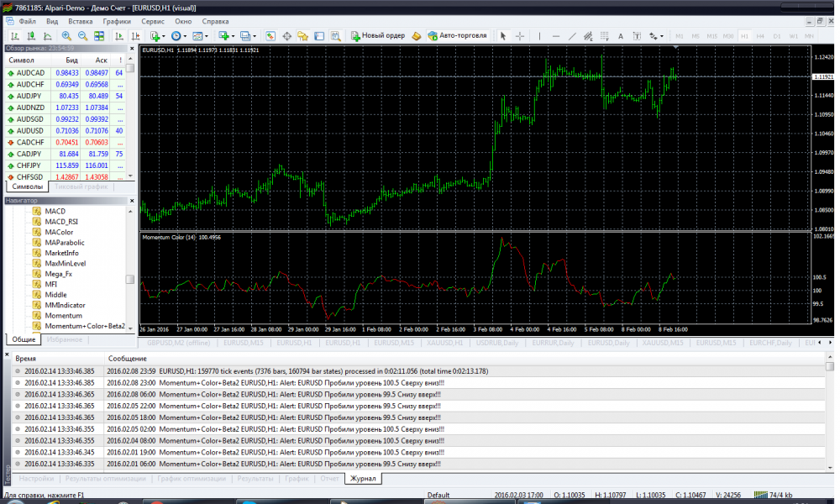Toggle the Data Window crosshair-circle icon
This screenshot has width=840, height=504.
tap(286, 36)
